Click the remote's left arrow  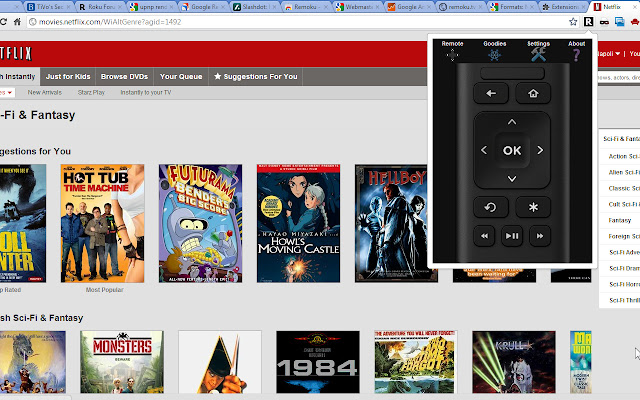[484, 150]
